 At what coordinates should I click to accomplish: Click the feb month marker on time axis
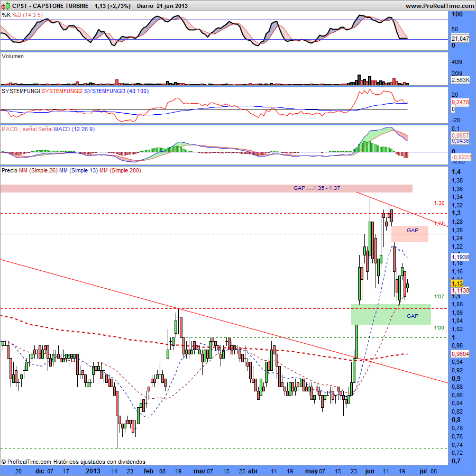pyautogui.click(x=149, y=471)
